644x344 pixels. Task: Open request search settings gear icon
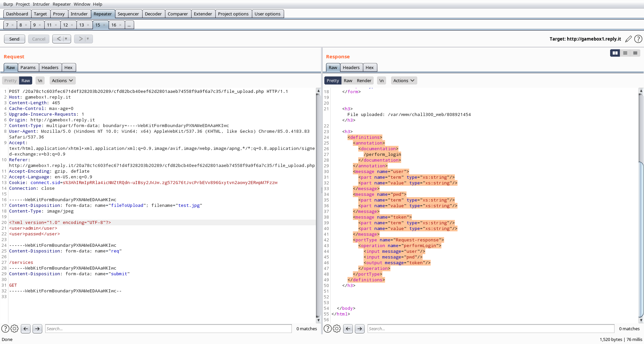(14, 329)
